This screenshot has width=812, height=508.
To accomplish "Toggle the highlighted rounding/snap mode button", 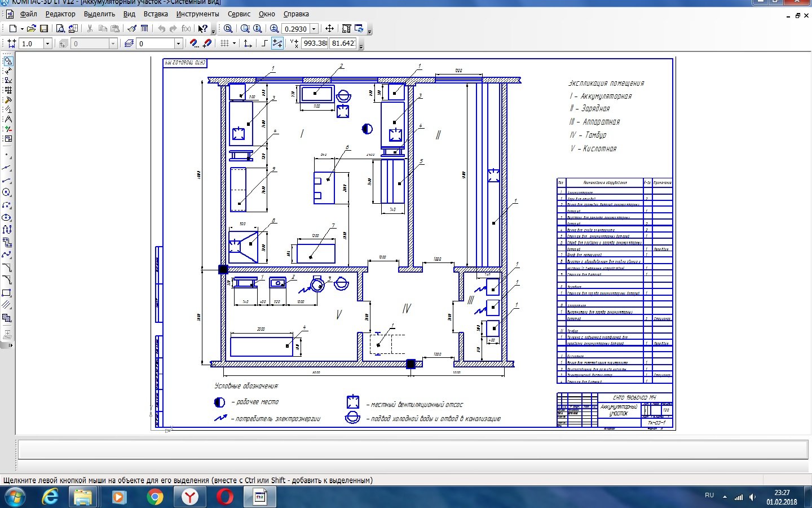I will click(x=277, y=43).
